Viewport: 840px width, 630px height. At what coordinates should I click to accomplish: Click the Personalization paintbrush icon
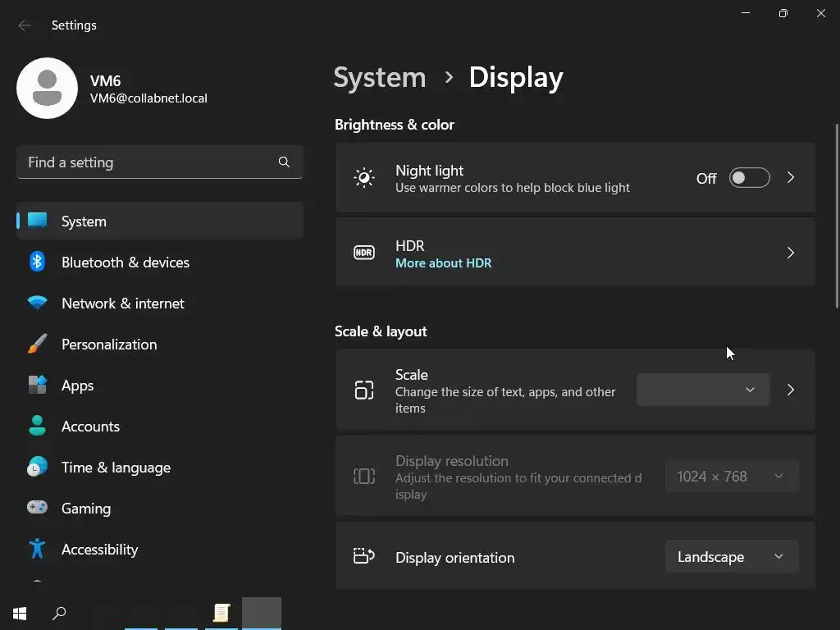(37, 344)
